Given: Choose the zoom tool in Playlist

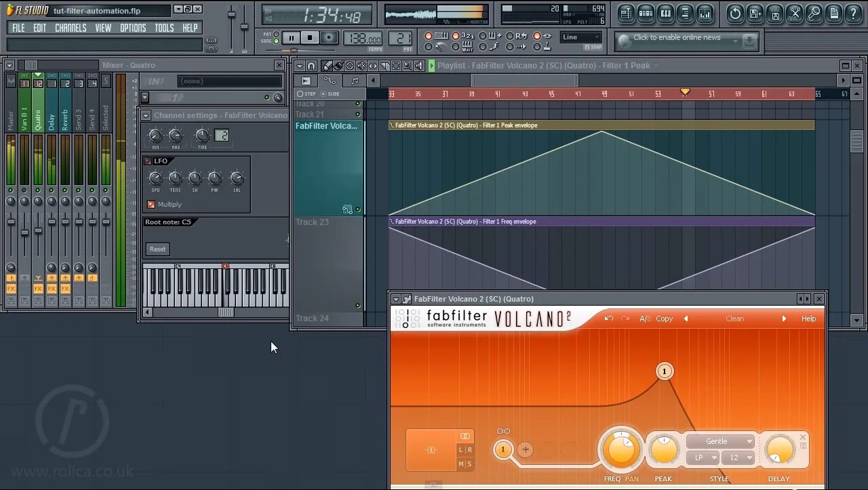Looking at the screenshot, I should [x=407, y=66].
